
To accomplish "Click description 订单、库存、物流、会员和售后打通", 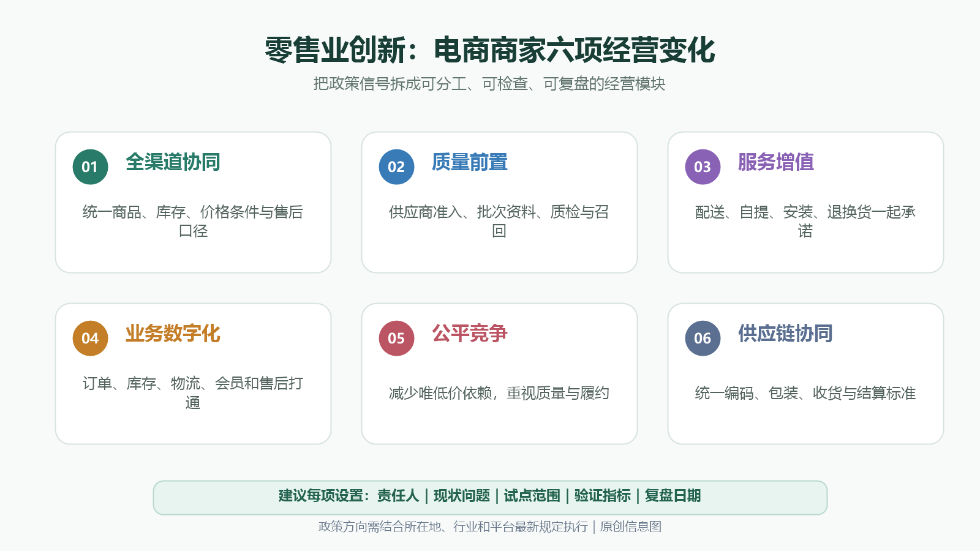I will (x=193, y=392).
